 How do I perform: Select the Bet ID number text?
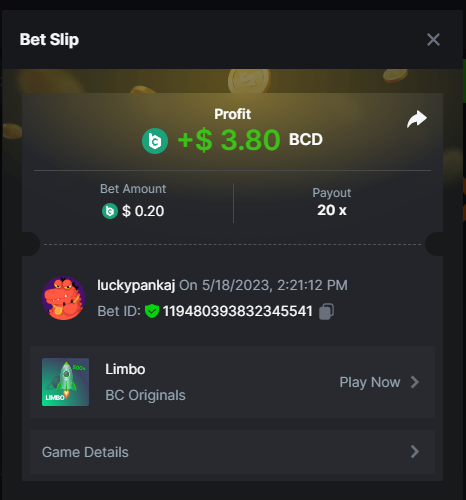click(238, 311)
